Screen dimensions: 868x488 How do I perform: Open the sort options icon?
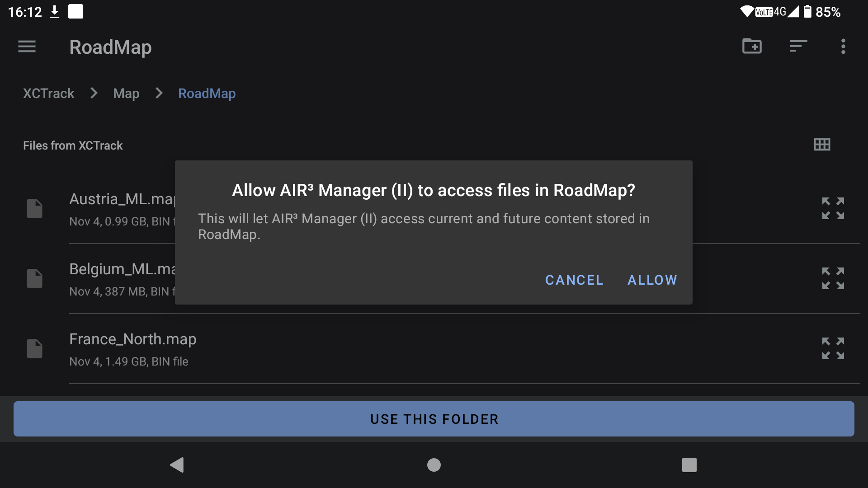coord(798,46)
